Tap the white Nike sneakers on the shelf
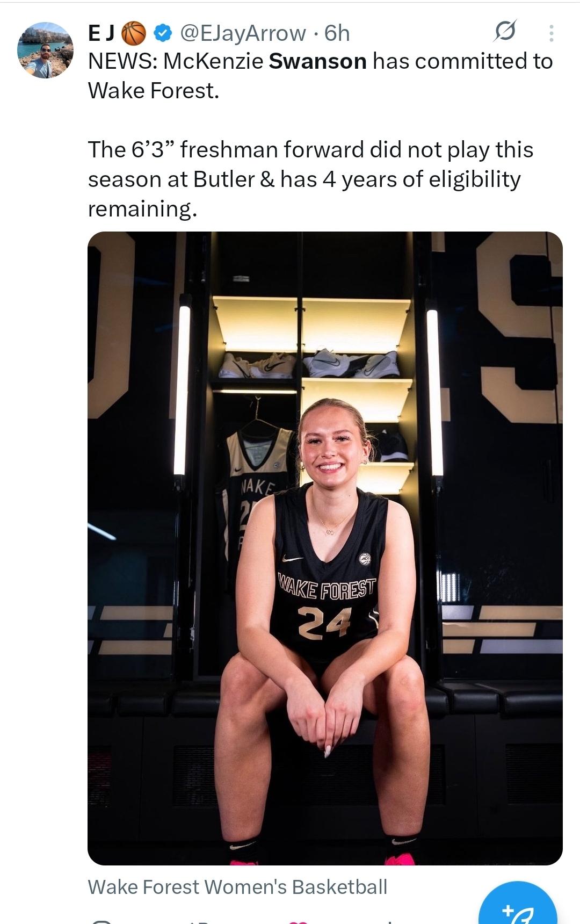The image size is (580, 924). pos(257,365)
